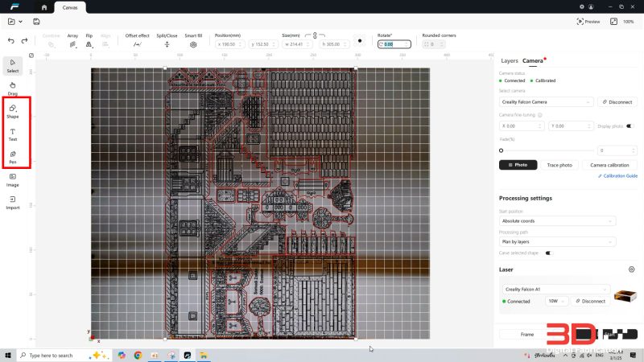Viewport: 644px width, 362px height.
Task: Click the Offset effect icon
Action: coord(137,44)
